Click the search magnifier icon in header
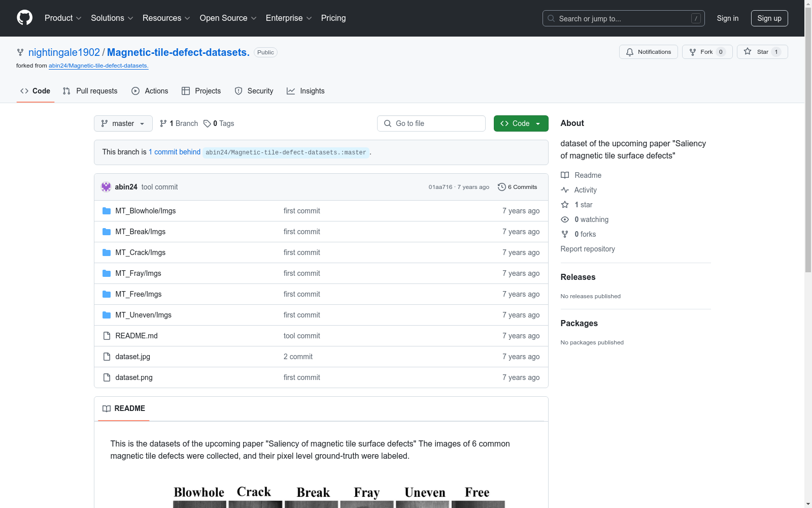 point(551,18)
